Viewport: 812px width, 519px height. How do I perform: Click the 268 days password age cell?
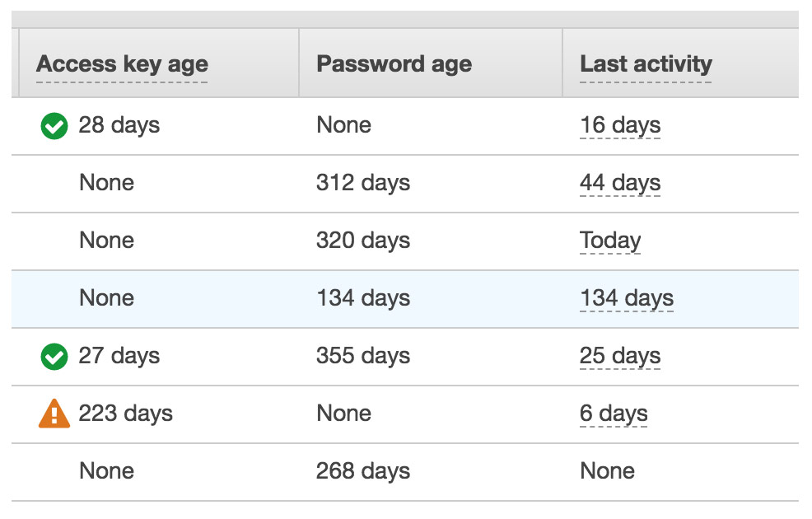pyautogui.click(x=363, y=471)
